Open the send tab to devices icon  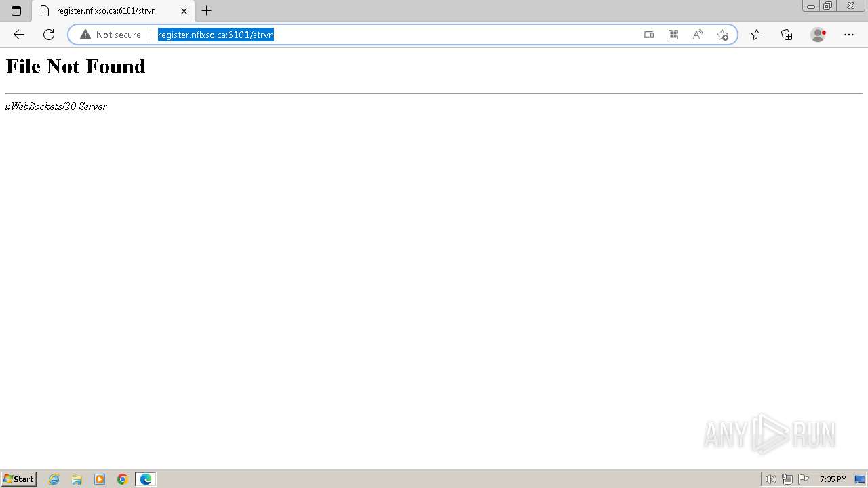point(649,35)
